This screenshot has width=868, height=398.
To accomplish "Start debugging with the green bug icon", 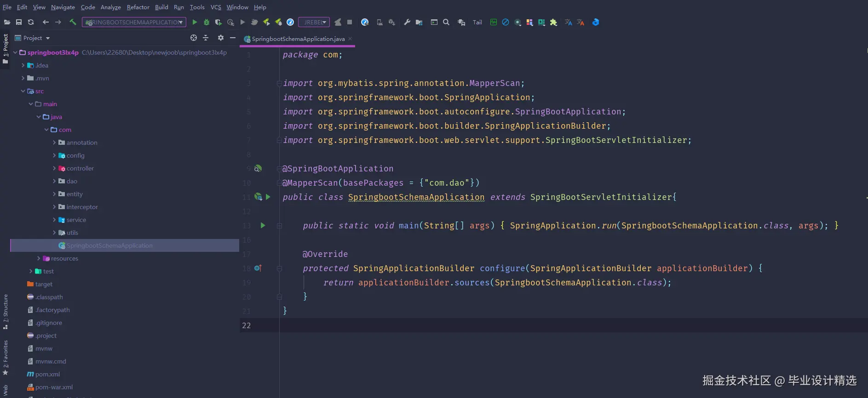I will pyautogui.click(x=207, y=22).
